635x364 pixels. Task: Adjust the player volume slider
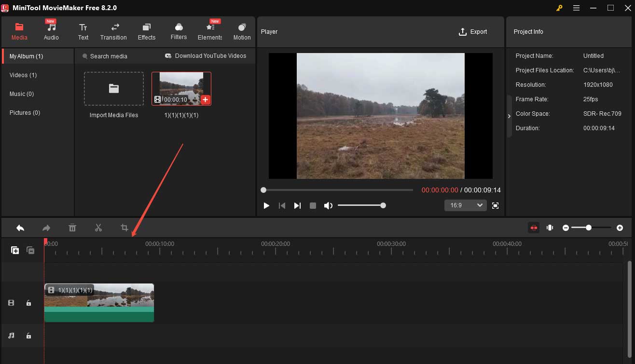pos(361,205)
